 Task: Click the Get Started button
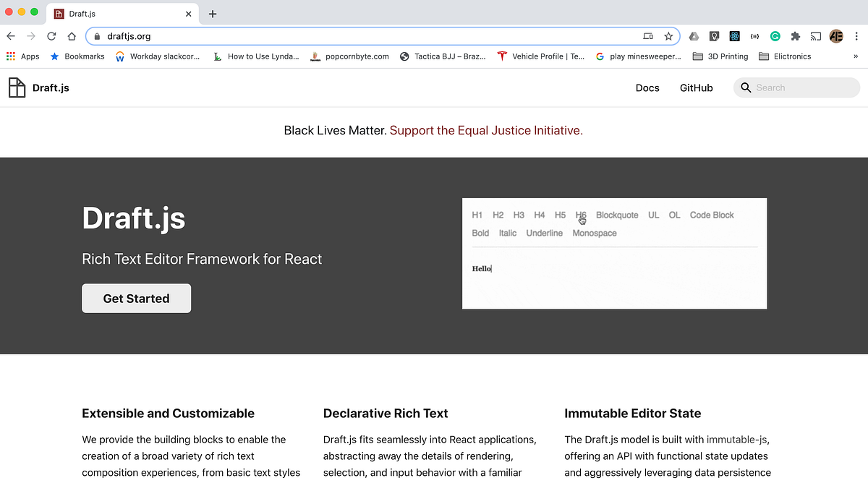coord(136,298)
